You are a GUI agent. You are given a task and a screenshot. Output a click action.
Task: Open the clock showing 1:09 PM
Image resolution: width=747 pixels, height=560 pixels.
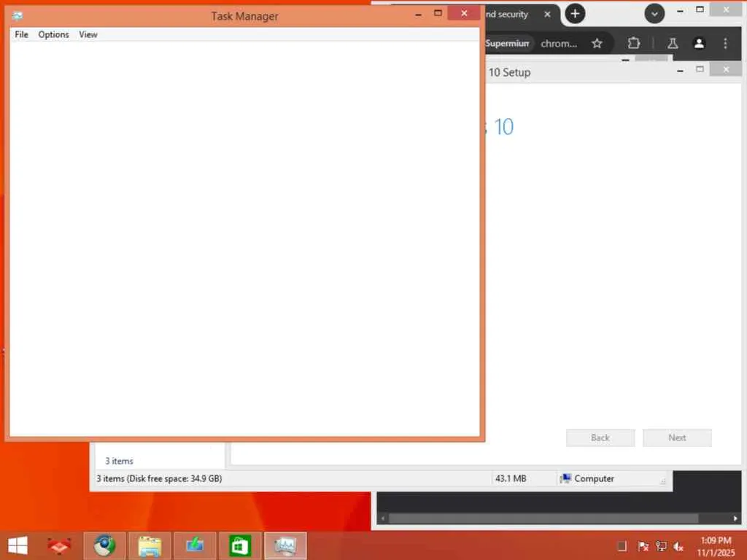tap(716, 546)
